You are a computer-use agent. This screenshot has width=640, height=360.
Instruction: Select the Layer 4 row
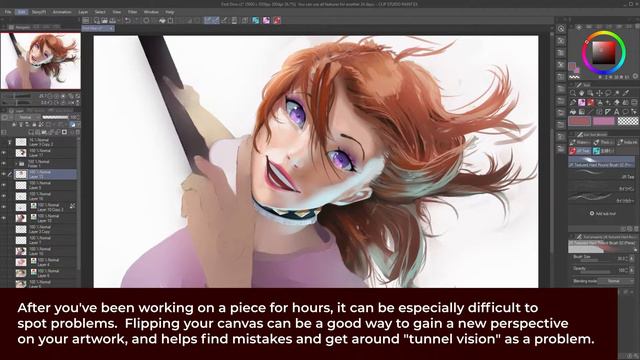coord(45,262)
